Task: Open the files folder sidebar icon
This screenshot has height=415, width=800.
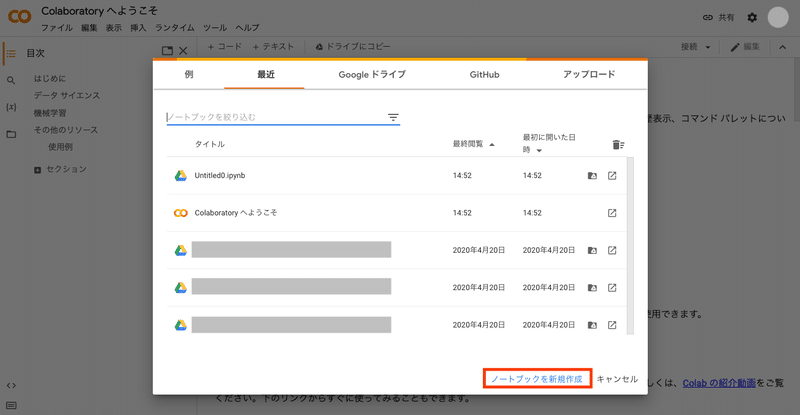Action: pos(11,134)
